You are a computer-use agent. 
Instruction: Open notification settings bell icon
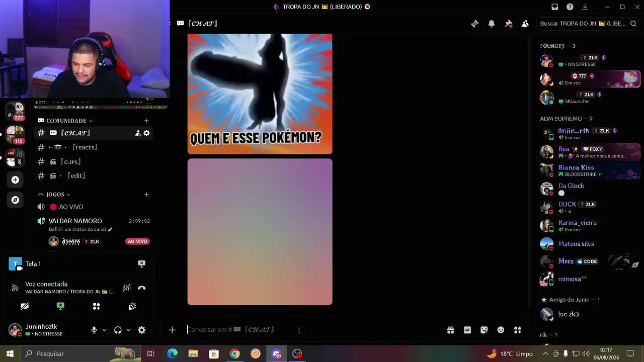click(492, 24)
